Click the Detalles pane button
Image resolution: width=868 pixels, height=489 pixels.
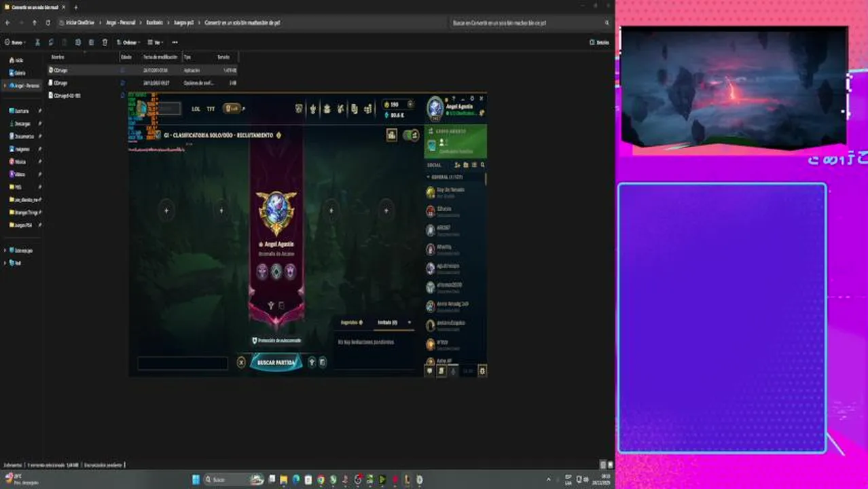click(x=600, y=42)
